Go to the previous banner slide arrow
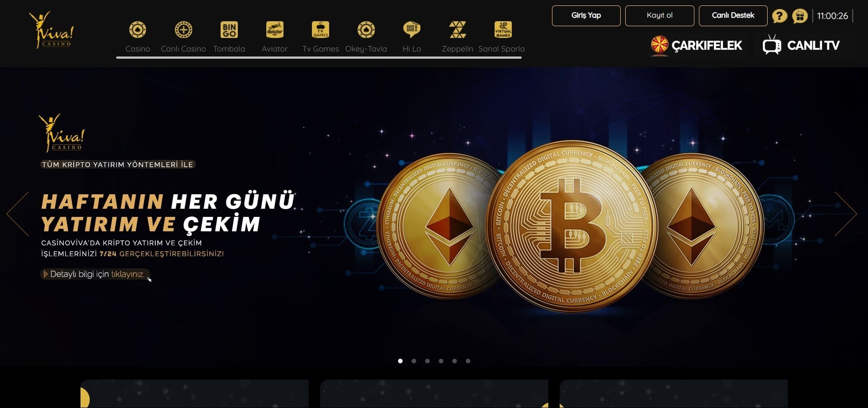The height and width of the screenshot is (408, 868). click(18, 214)
